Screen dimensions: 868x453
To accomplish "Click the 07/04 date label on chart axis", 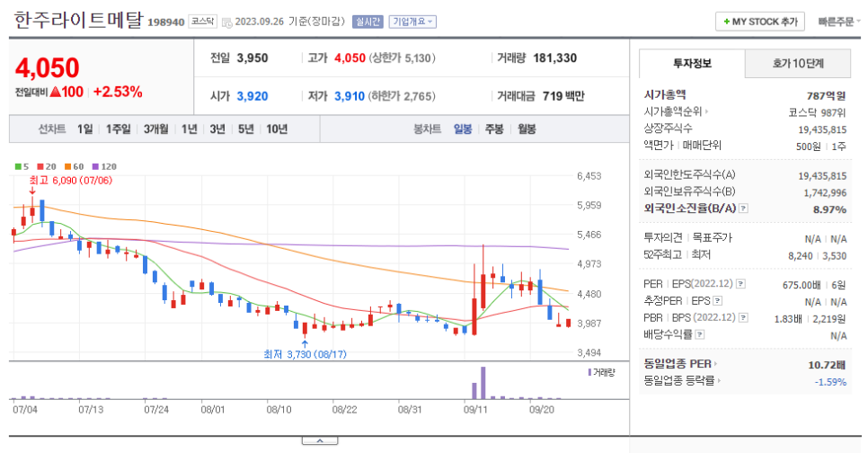I will 25,410.
